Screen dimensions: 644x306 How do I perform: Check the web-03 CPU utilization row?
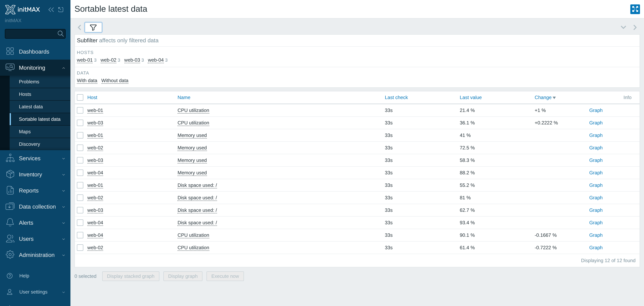[80, 123]
